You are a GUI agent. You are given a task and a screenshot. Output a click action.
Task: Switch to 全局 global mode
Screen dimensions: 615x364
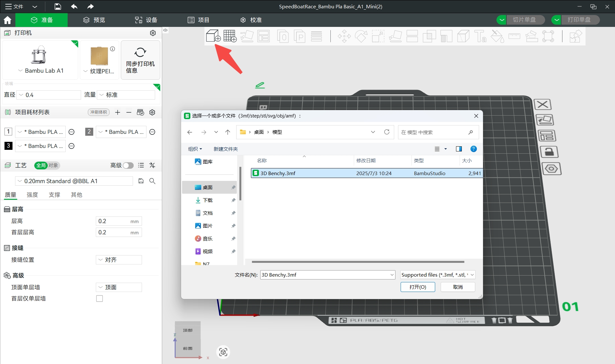click(x=41, y=166)
